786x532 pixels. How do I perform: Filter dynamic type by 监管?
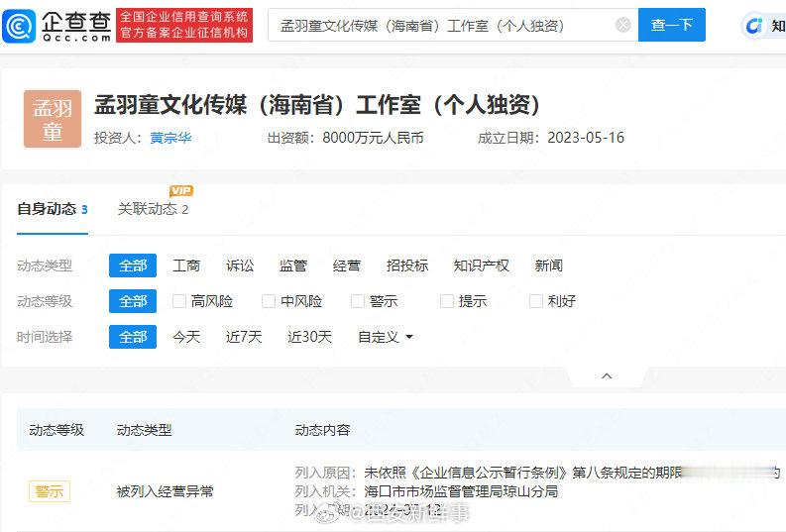pos(293,266)
